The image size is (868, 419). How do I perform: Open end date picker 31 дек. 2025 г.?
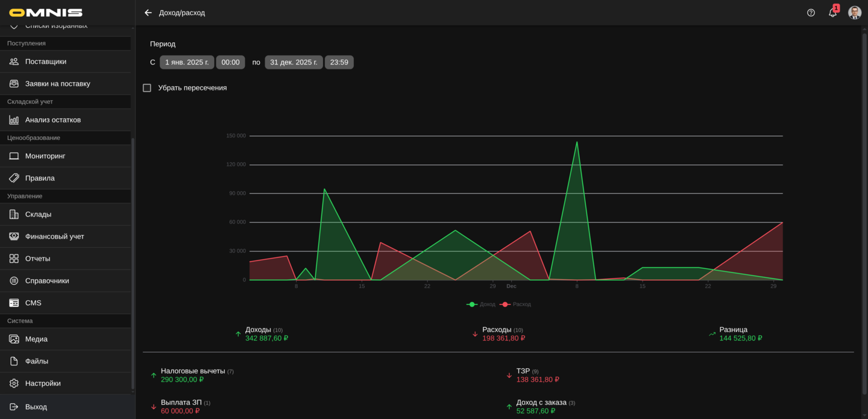pyautogui.click(x=294, y=62)
